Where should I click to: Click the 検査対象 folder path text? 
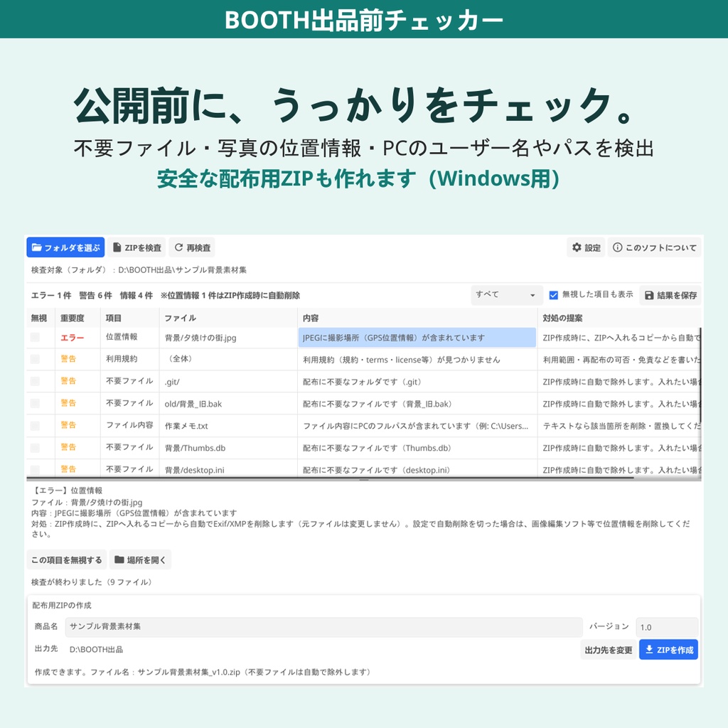tap(139, 269)
